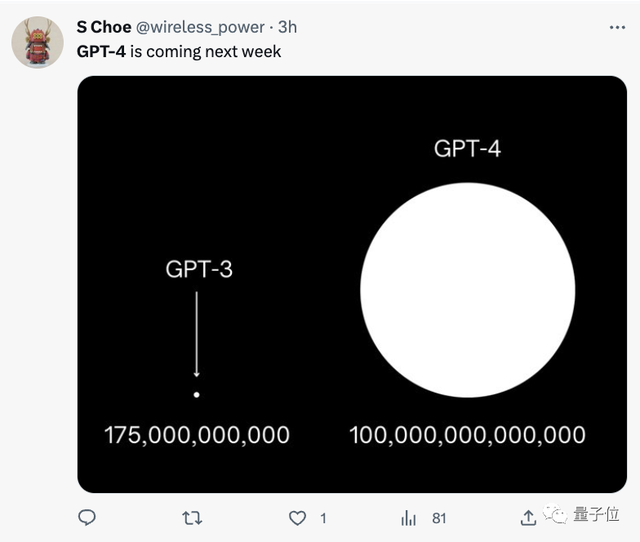The image size is (640, 542).
Task: Click the WeChat logo watermark icon
Action: 554,514
